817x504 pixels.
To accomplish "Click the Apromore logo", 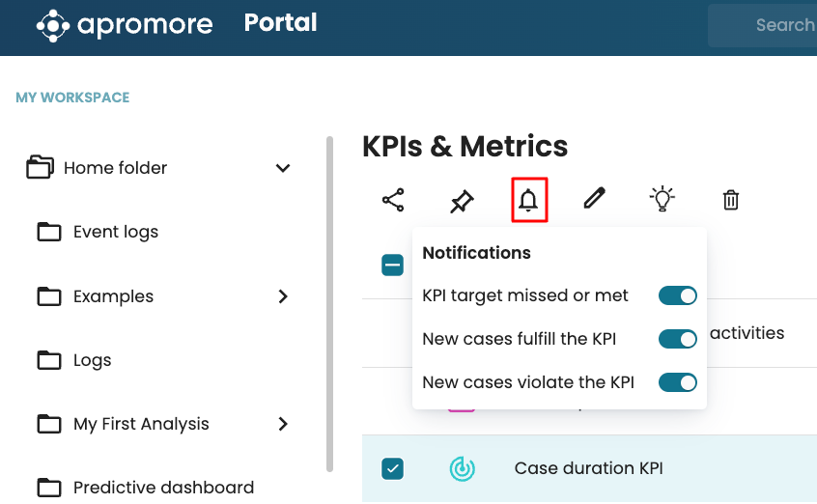I will click(125, 24).
